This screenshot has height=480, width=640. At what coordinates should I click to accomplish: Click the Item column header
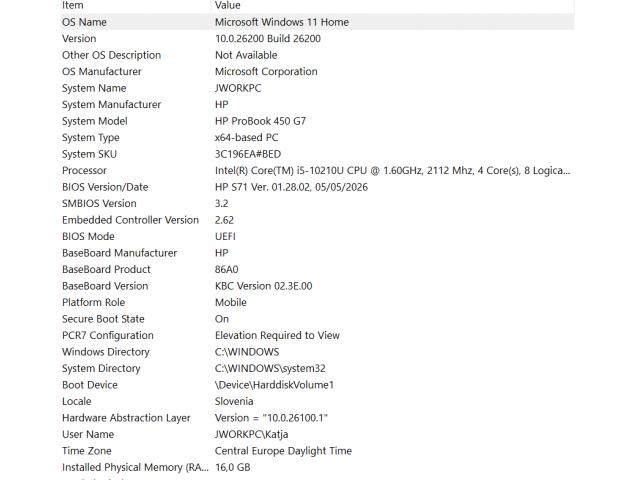pyautogui.click(x=73, y=5)
